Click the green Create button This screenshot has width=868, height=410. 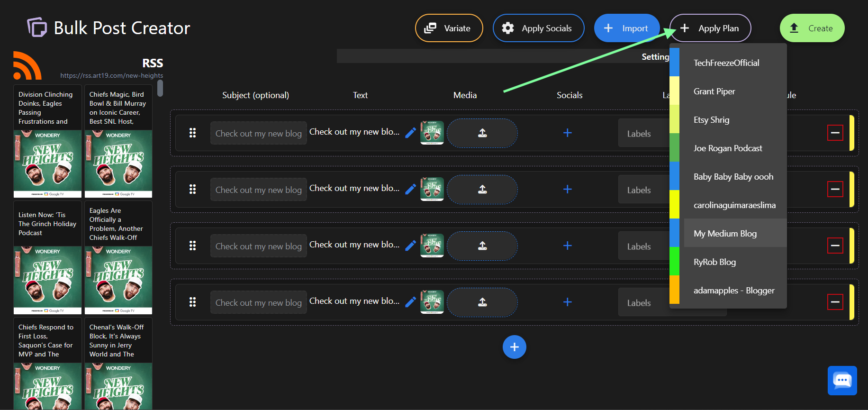coord(812,28)
